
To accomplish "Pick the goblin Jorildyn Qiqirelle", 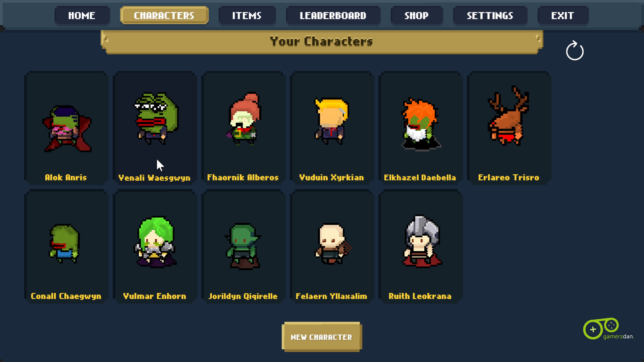I will click(244, 246).
